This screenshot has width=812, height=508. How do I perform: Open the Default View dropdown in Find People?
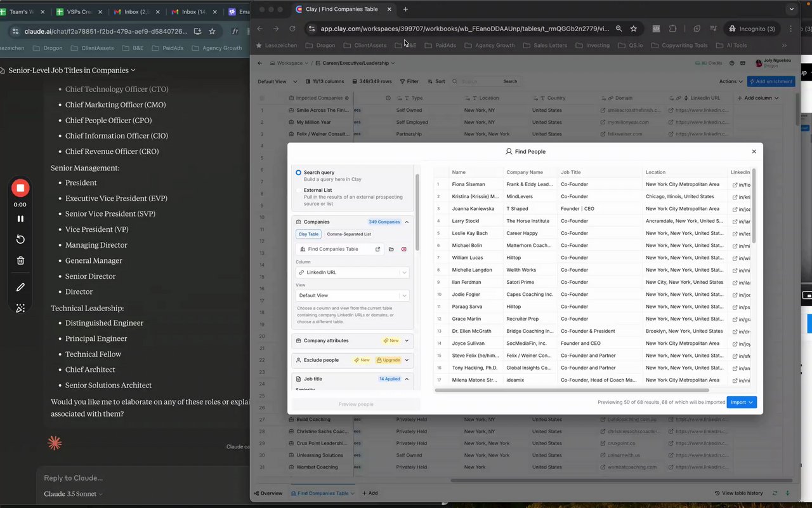[x=352, y=296]
